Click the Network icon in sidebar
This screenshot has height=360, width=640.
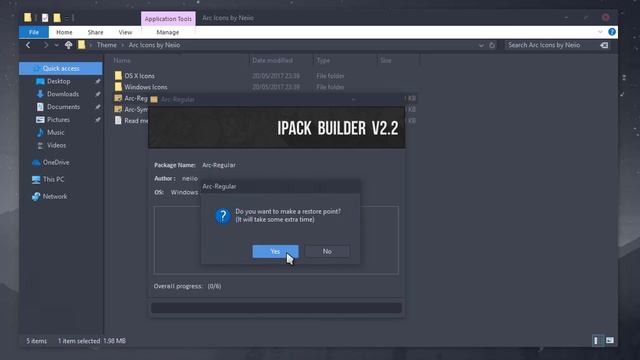click(36, 196)
